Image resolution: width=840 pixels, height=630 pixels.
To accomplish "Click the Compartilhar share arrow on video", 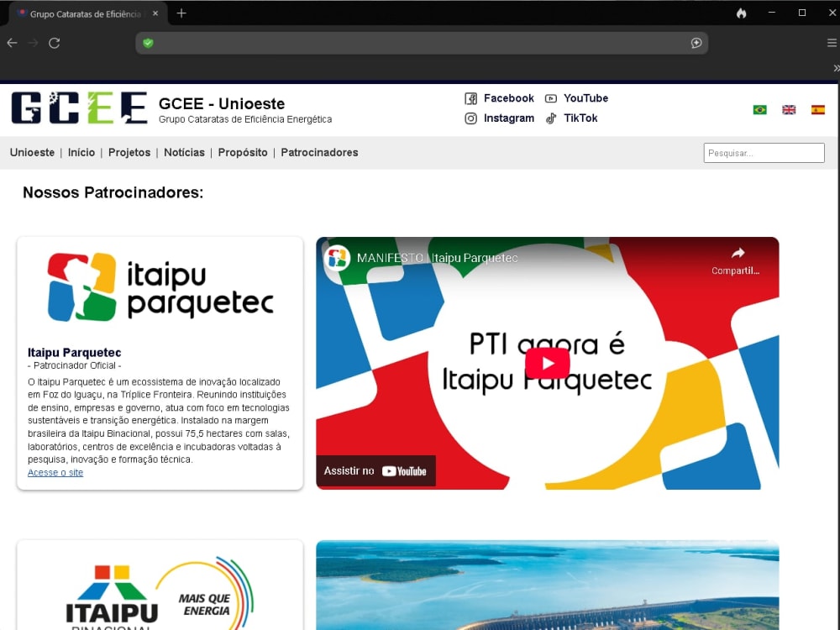I will 738,253.
